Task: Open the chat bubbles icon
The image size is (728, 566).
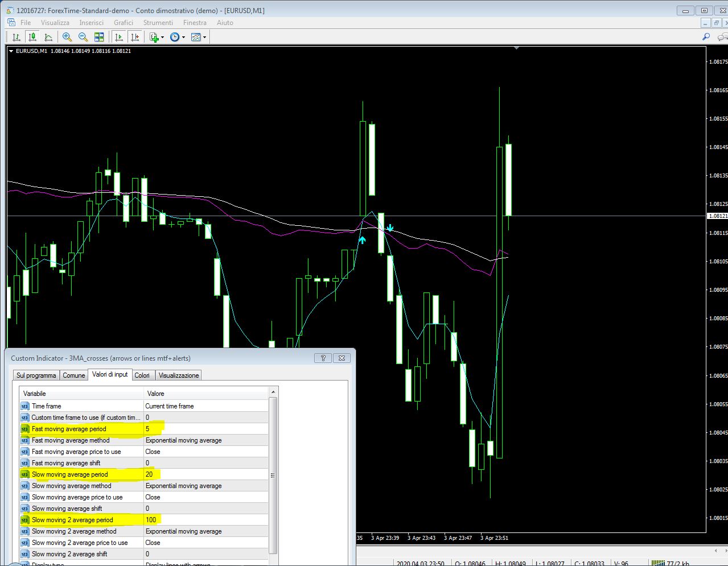Action: [x=723, y=37]
